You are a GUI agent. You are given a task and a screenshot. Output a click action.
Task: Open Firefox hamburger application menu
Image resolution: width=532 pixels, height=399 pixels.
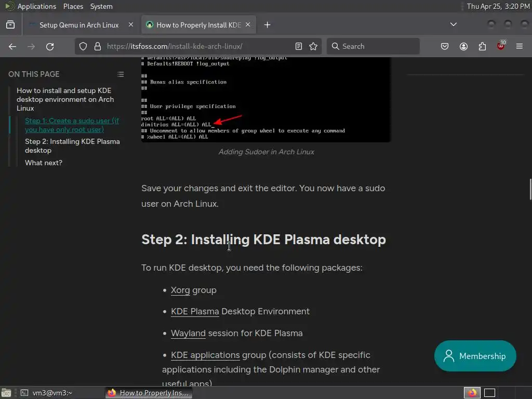520,46
